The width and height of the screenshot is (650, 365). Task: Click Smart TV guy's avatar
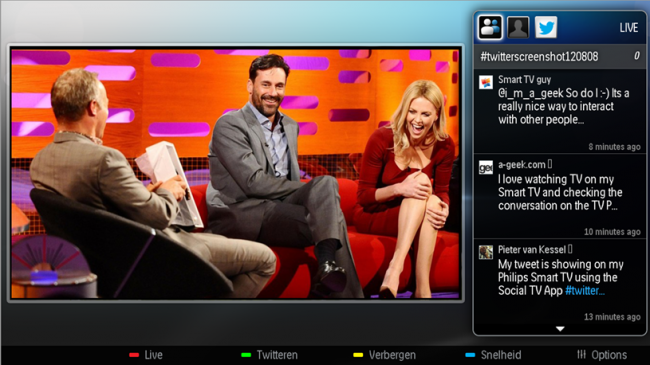tap(486, 82)
